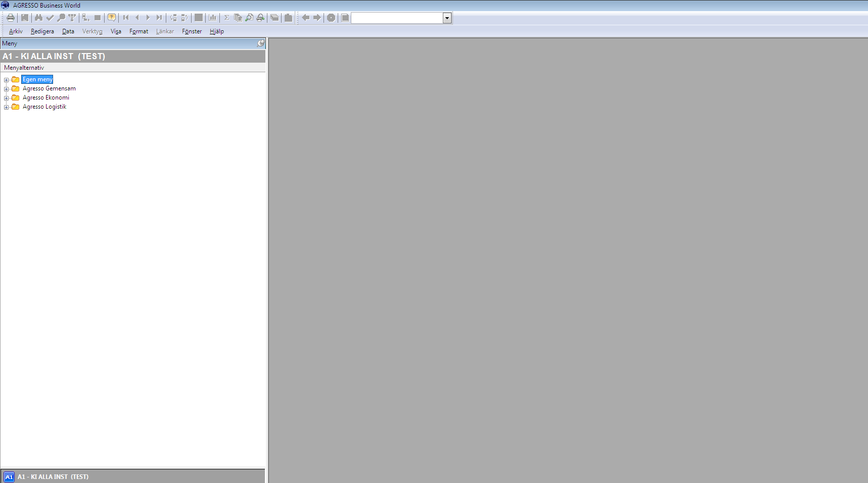Click the stacked windows toolbar icon
This screenshot has height=483, width=868.
[275, 18]
